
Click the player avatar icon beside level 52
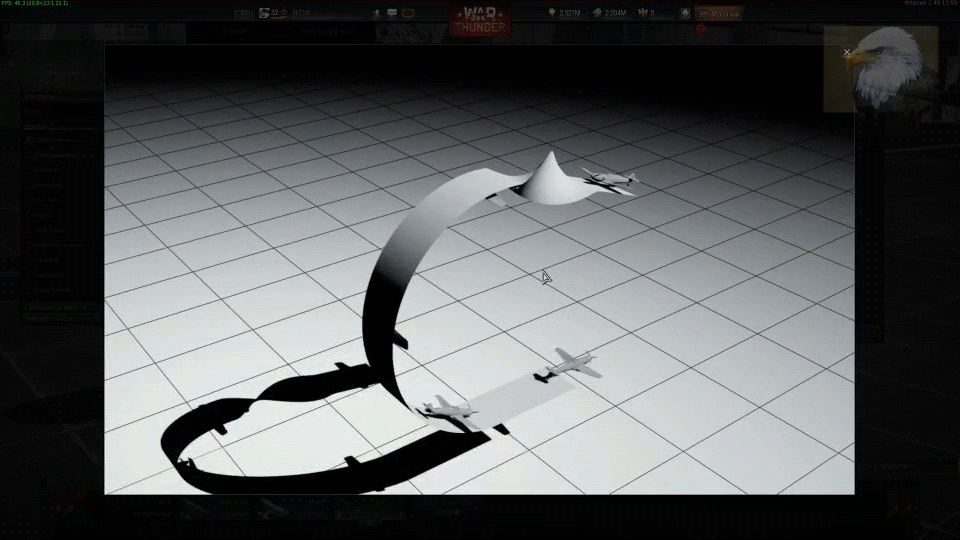264,13
